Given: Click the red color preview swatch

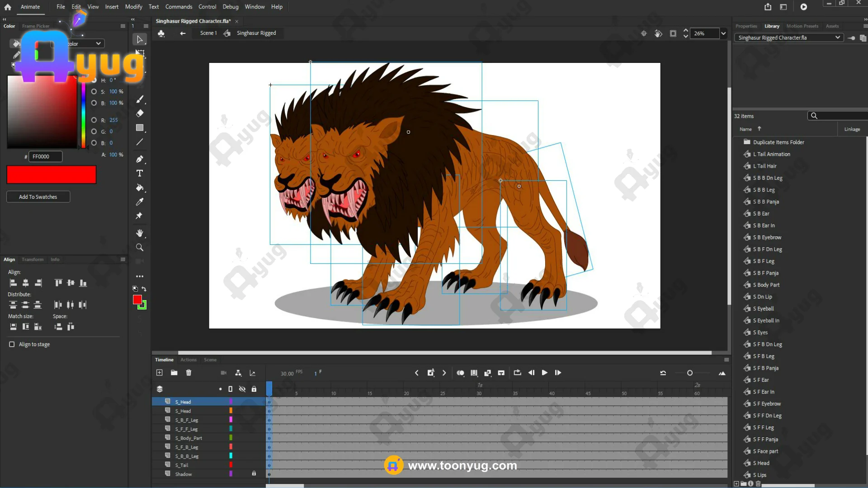Looking at the screenshot, I should point(52,175).
